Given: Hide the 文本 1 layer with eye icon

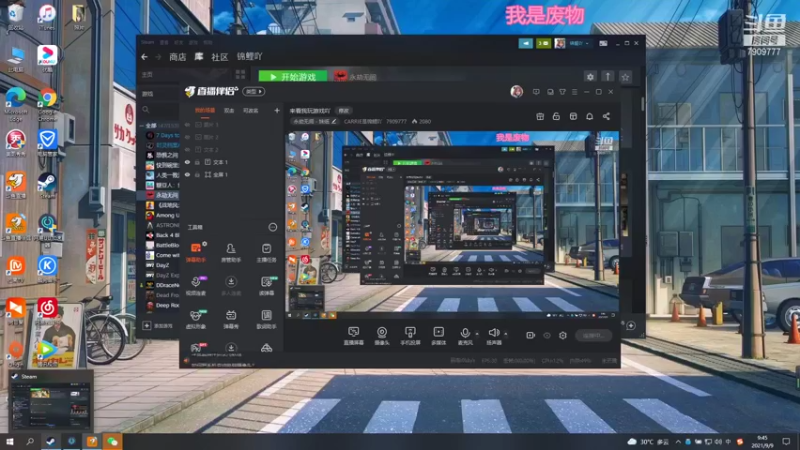Looking at the screenshot, I should coord(187,162).
